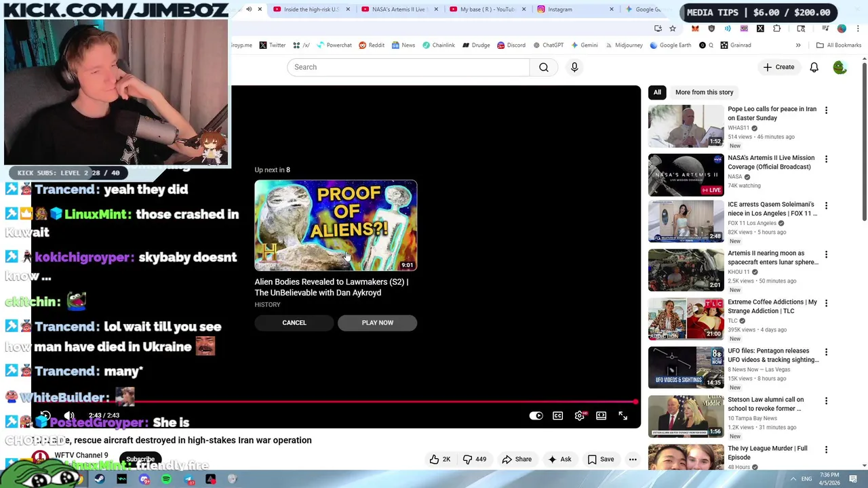Switch to Inside the high-risk tab
Image resolution: width=868 pixels, height=488 pixels.
click(311, 9)
